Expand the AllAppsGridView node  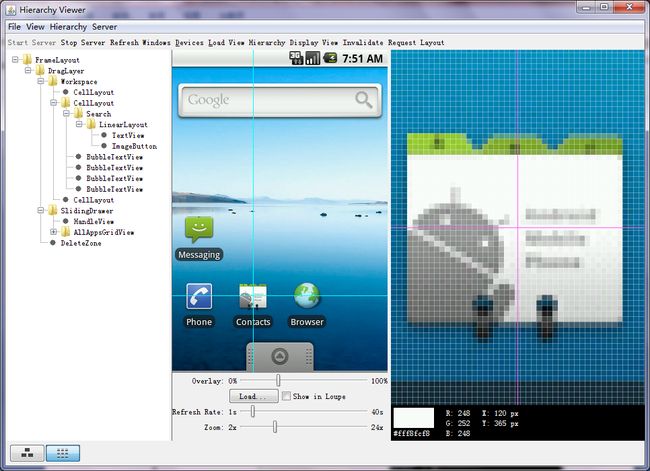[x=53, y=232]
